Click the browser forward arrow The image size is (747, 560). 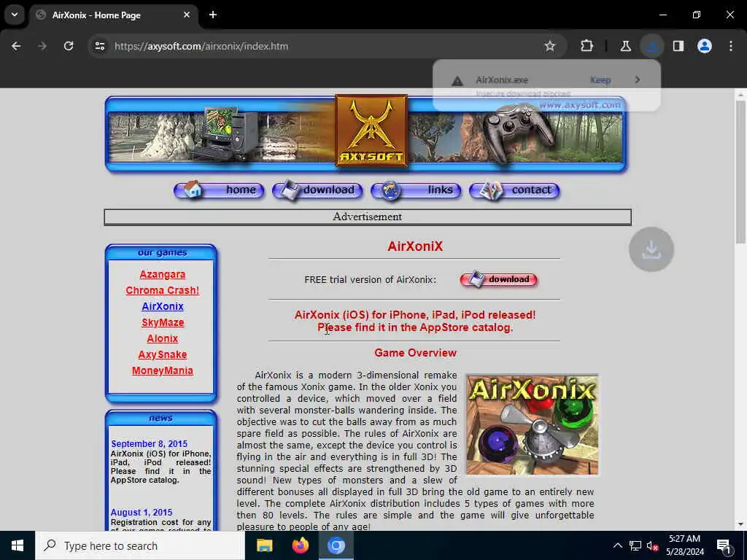42,46
